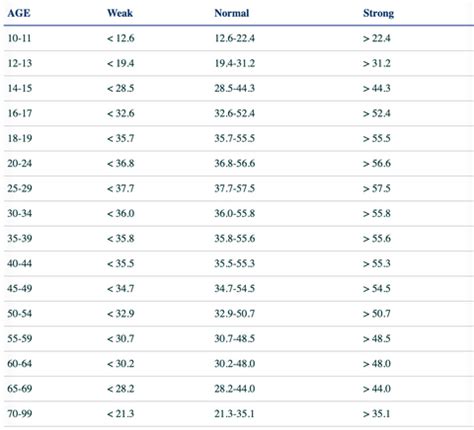The width and height of the screenshot is (474, 430).
Task: Click the weak value < 36.0
Action: 121,213
